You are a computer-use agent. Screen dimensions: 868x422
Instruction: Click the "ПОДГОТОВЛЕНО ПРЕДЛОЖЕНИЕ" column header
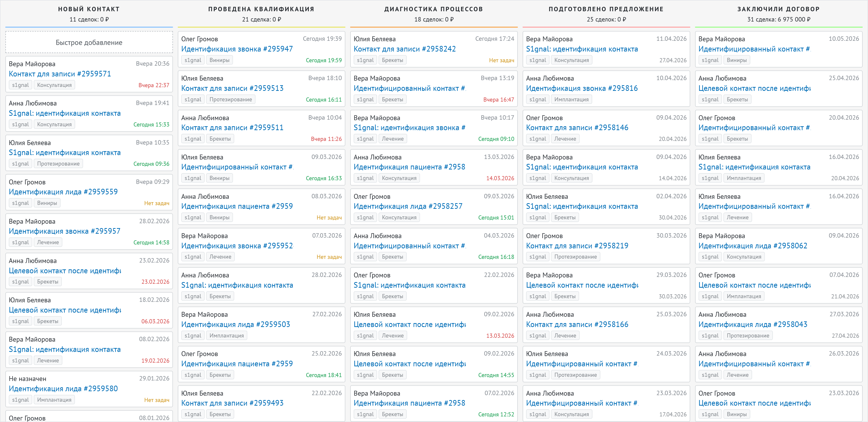[607, 9]
